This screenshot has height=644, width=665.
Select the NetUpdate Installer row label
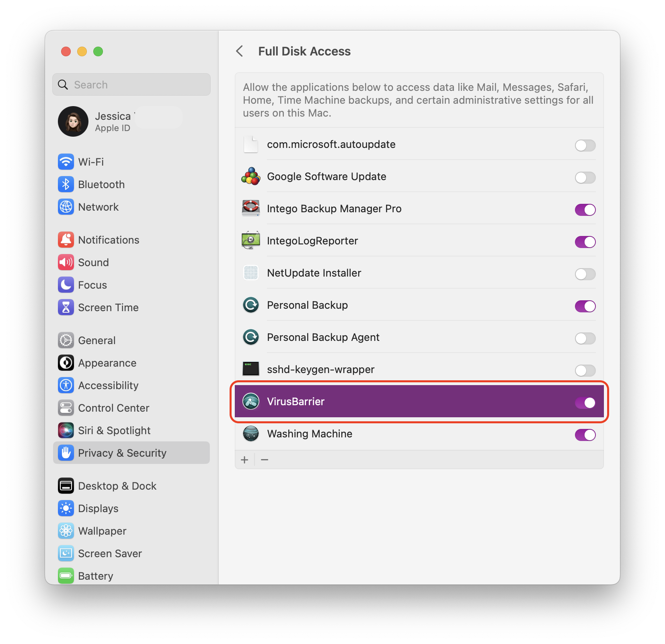coord(314,273)
